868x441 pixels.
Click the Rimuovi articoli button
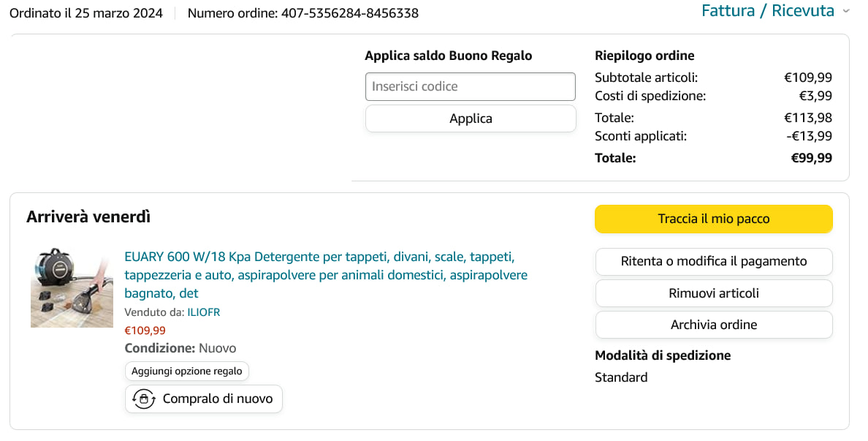(713, 293)
